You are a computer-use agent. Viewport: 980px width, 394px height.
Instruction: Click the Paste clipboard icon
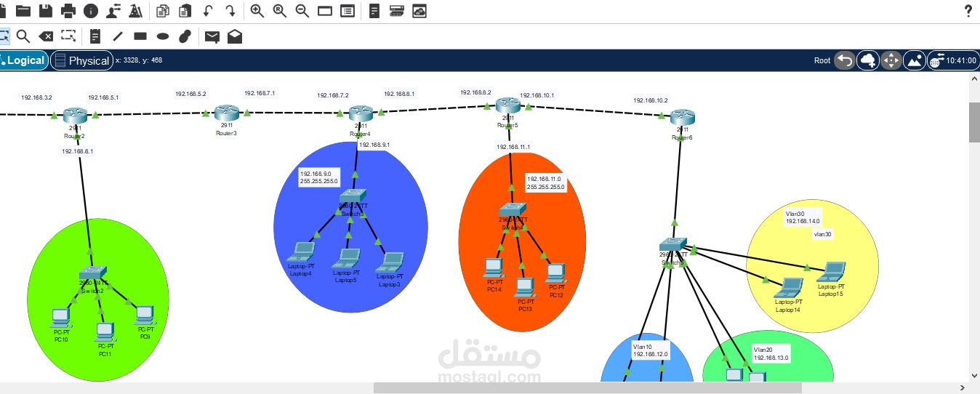[x=185, y=10]
